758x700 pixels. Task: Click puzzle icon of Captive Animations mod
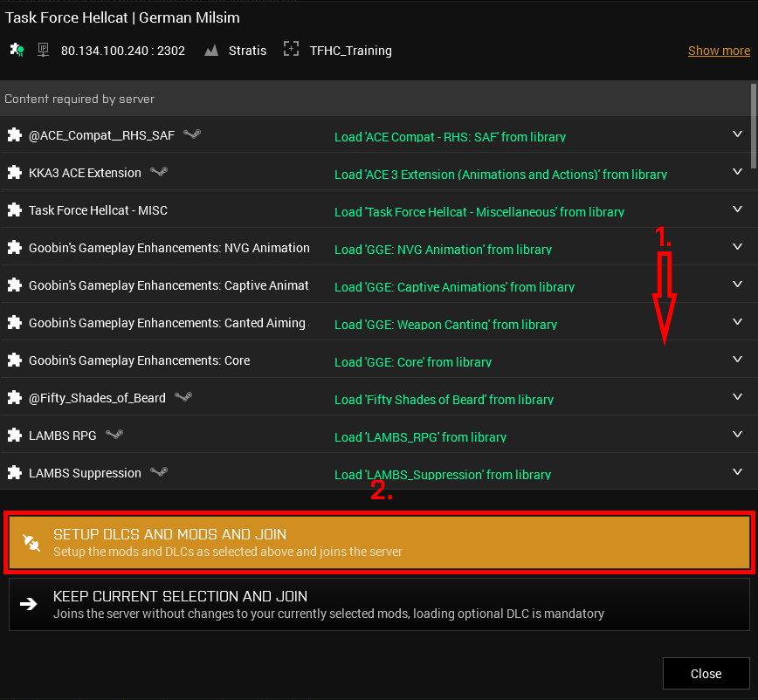point(15,285)
